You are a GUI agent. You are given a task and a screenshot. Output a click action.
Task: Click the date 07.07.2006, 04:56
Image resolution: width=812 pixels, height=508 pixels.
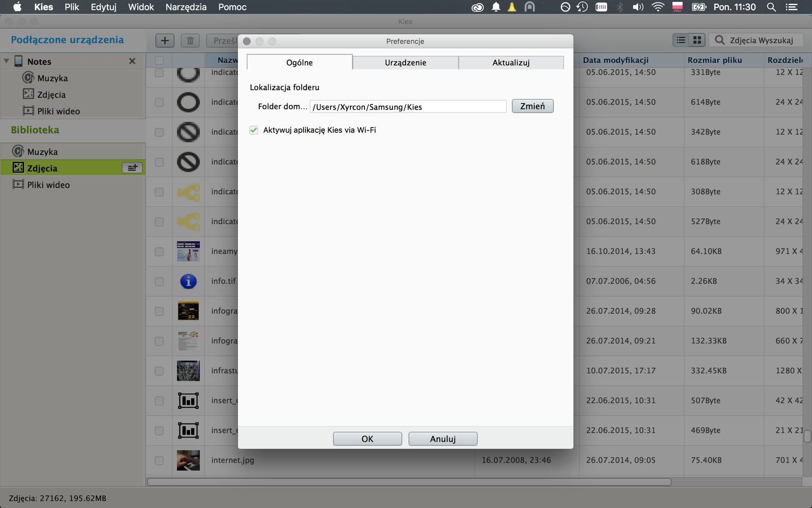[621, 281]
